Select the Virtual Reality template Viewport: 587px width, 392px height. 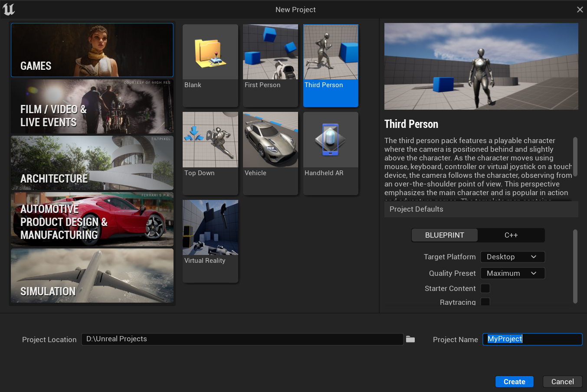click(210, 228)
